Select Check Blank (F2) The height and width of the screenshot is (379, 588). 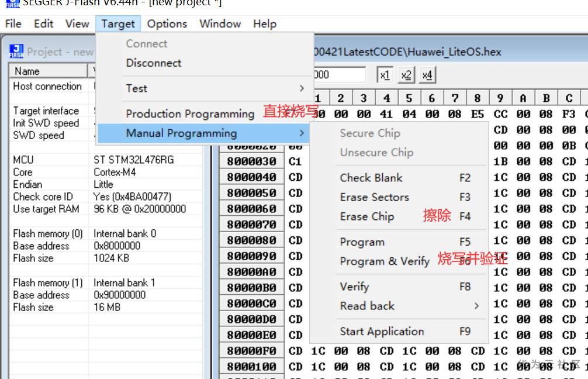click(x=399, y=177)
